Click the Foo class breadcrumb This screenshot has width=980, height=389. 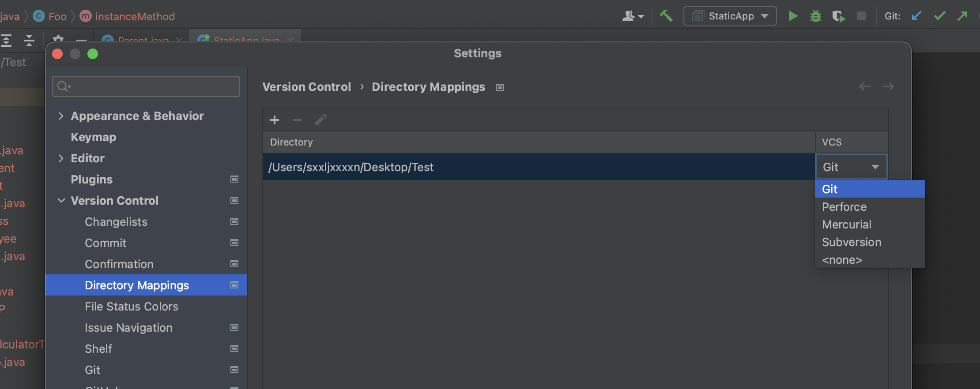tap(50, 17)
